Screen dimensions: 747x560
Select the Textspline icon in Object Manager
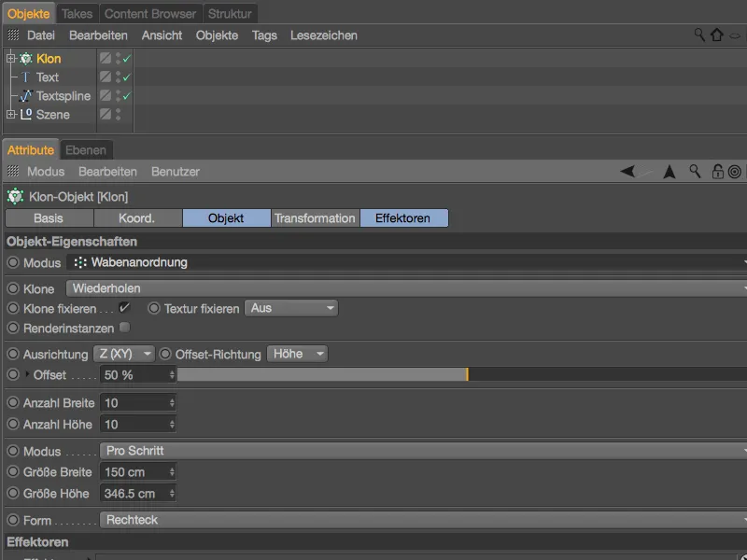[25, 95]
